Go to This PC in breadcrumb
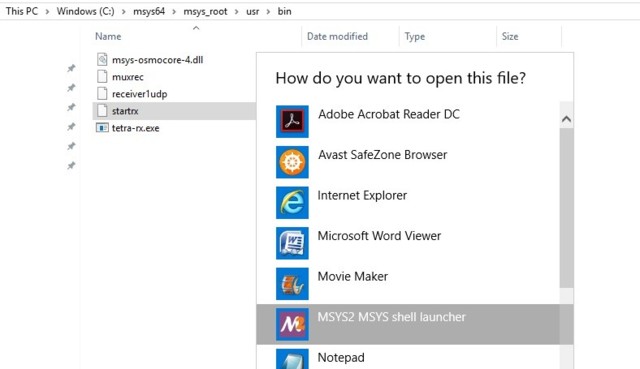640x369 pixels. 21,11
